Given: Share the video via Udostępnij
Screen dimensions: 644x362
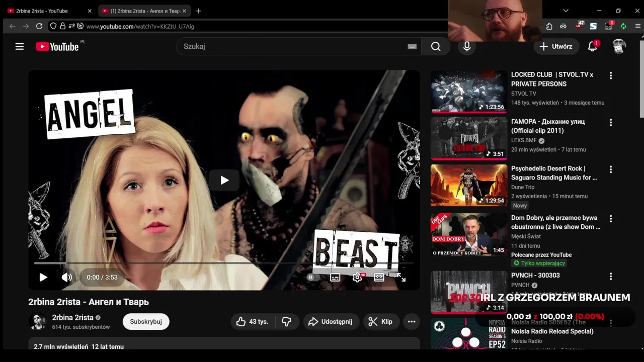Looking at the screenshot, I should tap(331, 321).
